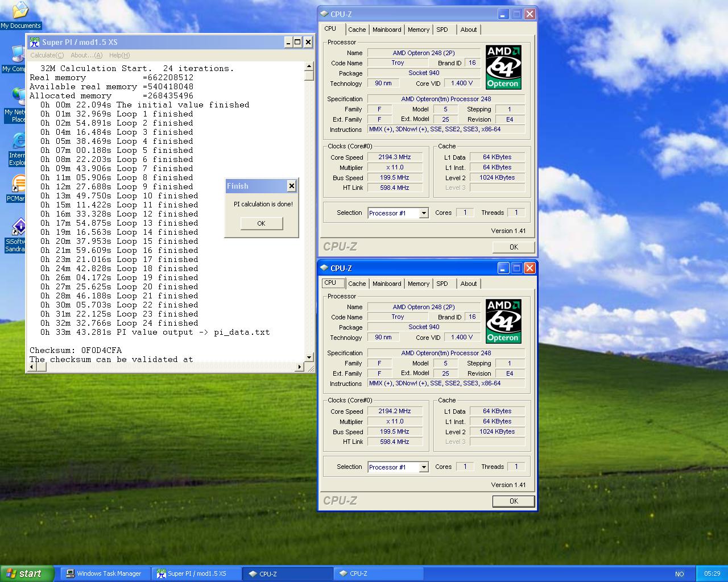Select Mainboard tab in lower CPU-Z
728x582 pixels.
point(387,284)
